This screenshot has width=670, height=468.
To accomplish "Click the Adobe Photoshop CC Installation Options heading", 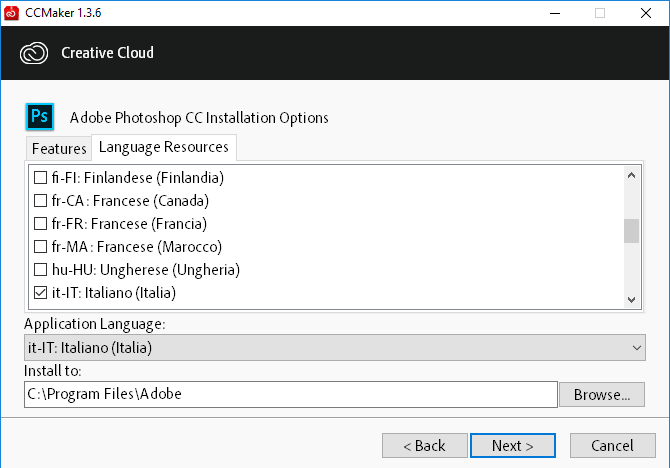I will (x=199, y=118).
